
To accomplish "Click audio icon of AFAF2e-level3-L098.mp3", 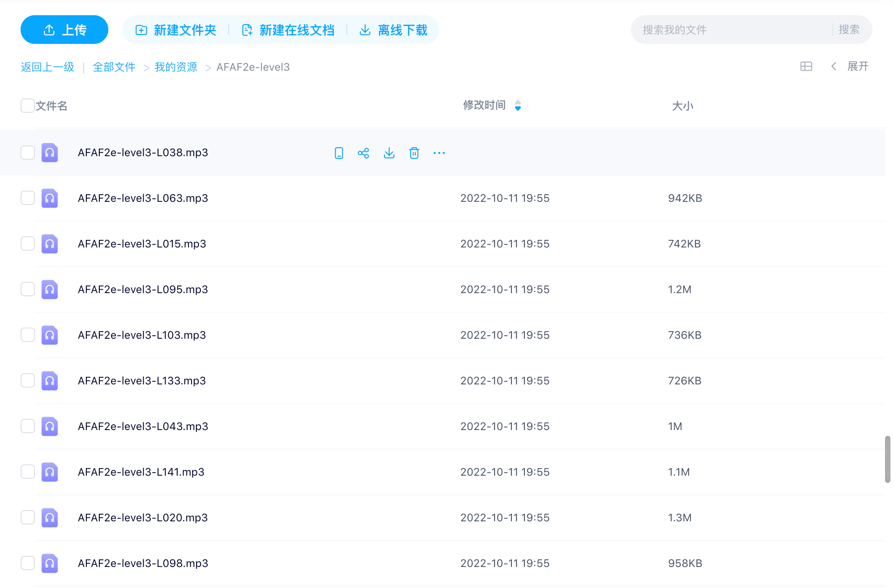I will (50, 563).
